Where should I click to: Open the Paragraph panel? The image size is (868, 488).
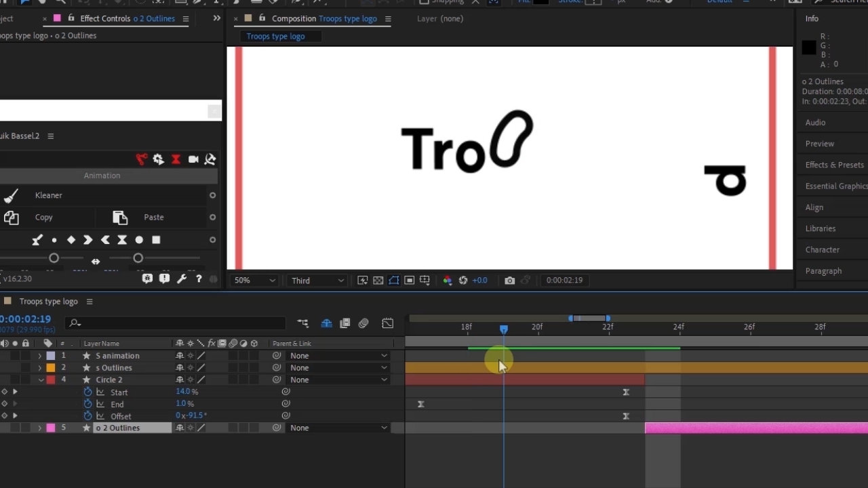coord(823,271)
